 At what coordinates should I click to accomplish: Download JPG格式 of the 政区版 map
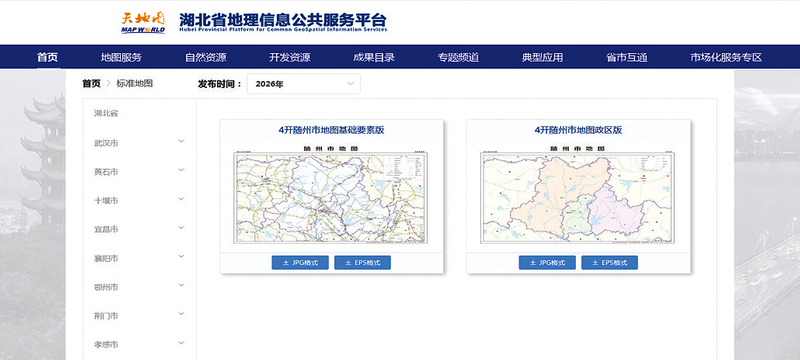coord(547,263)
